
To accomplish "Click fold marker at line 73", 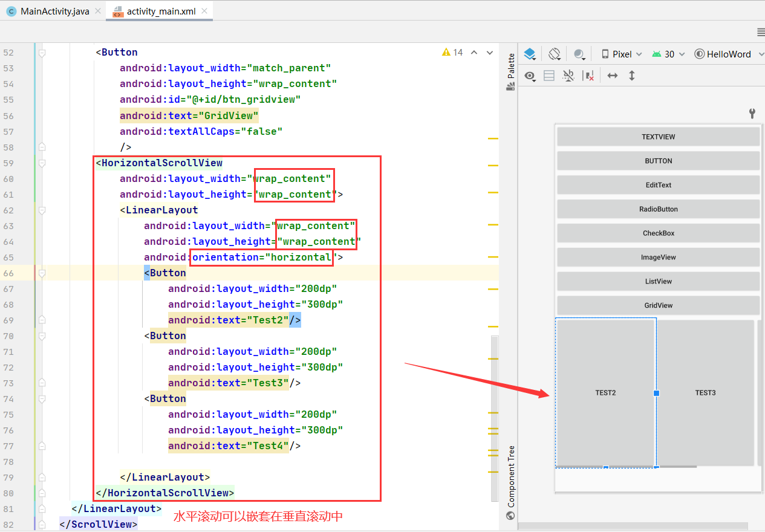I will tap(42, 383).
